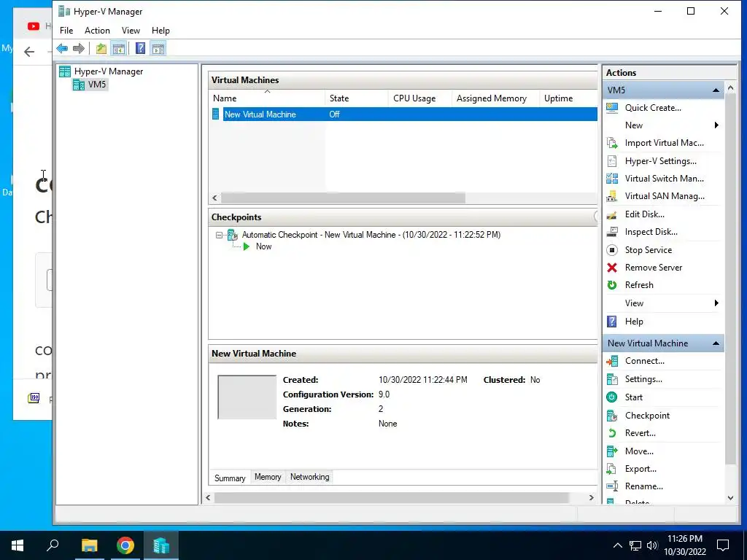
Task: Open Chrome from the taskbar
Action: [x=125, y=545]
